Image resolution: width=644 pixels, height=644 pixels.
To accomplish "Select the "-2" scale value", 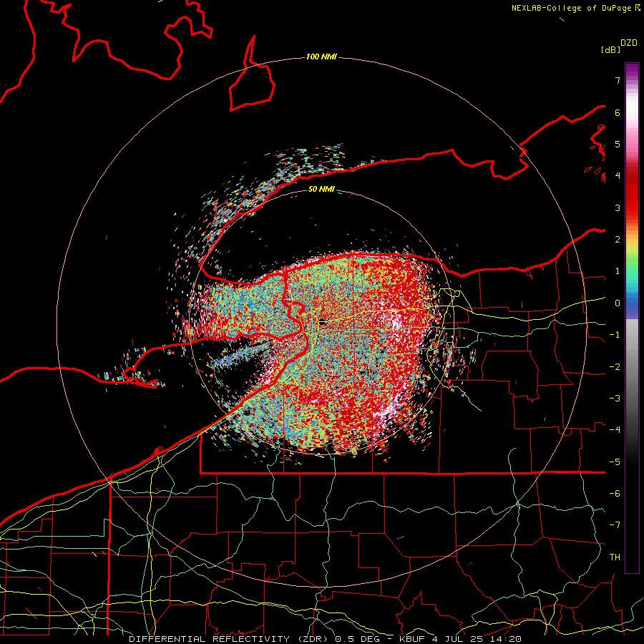I will click(x=615, y=367).
